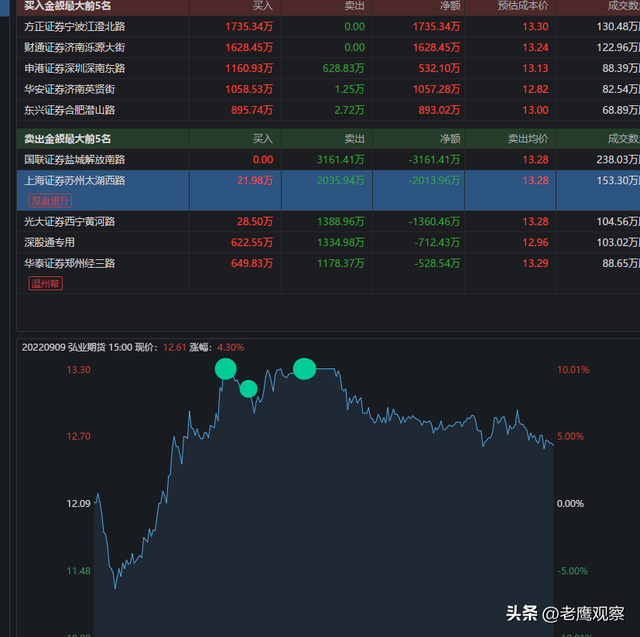Select the 方正证券宁波江澄北路 row name
Viewport: 640px width, 637px height.
pos(75,27)
